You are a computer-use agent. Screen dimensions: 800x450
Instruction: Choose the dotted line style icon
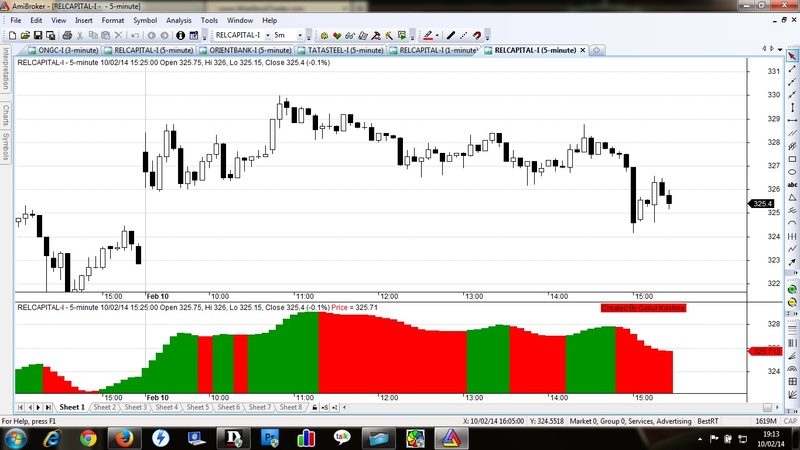463,35
